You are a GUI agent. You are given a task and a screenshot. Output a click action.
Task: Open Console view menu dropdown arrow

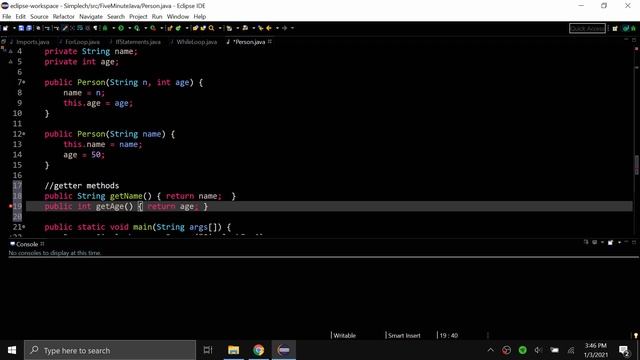point(619,242)
